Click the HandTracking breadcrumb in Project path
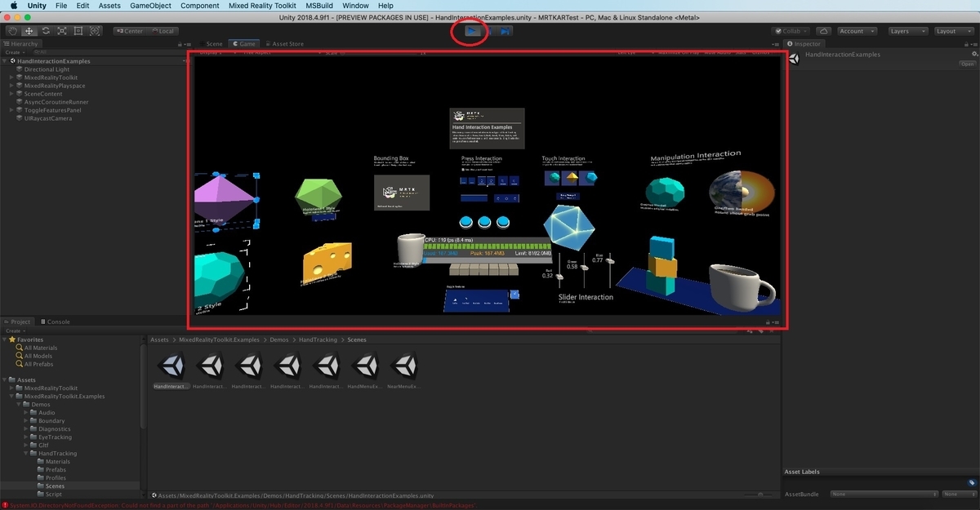Screen dimensions: 980x510 coord(318,339)
